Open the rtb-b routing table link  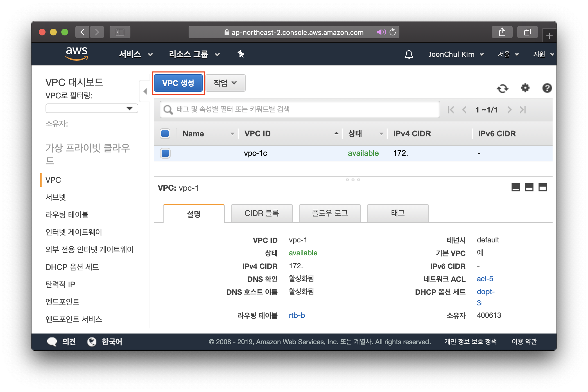(297, 315)
